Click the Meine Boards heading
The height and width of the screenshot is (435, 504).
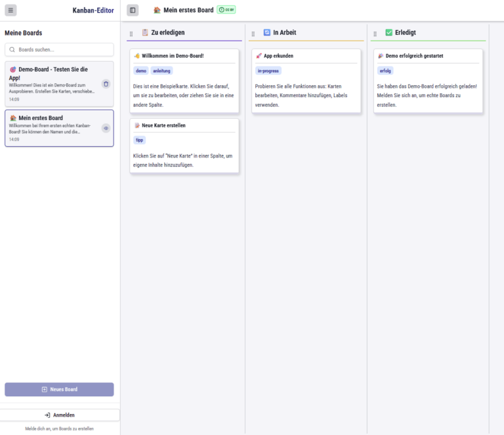[23, 33]
